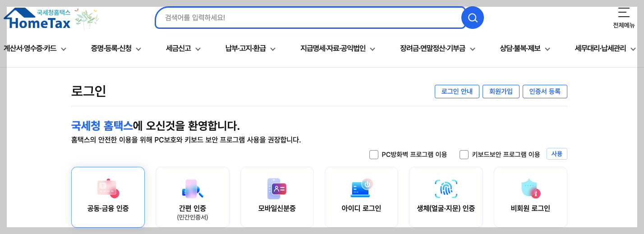The height and width of the screenshot is (234, 644).
Task: Open the 세무대리·납세관리 menu
Action: coord(601,48)
